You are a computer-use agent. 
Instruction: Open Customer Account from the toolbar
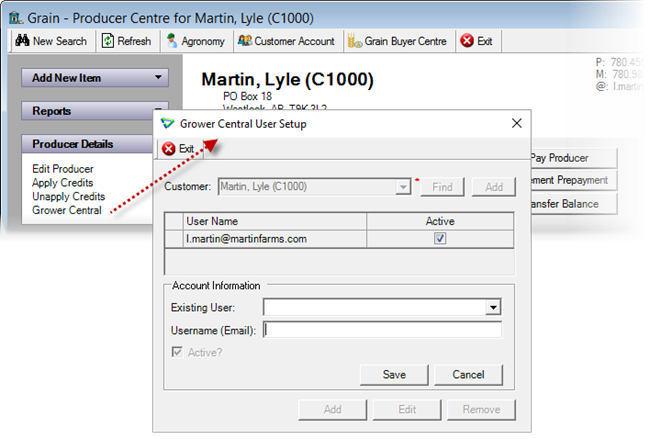pyautogui.click(x=286, y=41)
